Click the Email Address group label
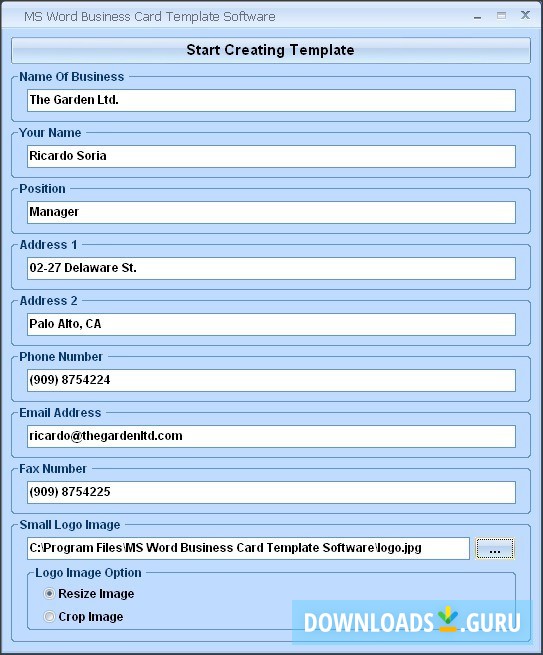 pos(60,413)
